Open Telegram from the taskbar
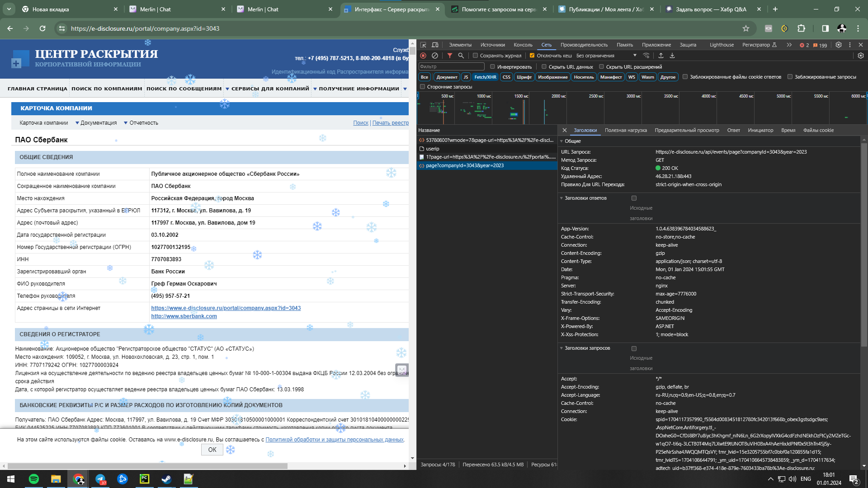The image size is (868, 488). [x=100, y=479]
